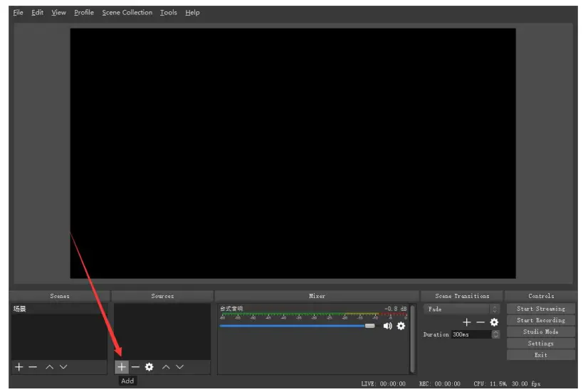Remove selected source with minus icon
Image resolution: width=583 pixels, height=392 pixels.
pyautogui.click(x=135, y=367)
